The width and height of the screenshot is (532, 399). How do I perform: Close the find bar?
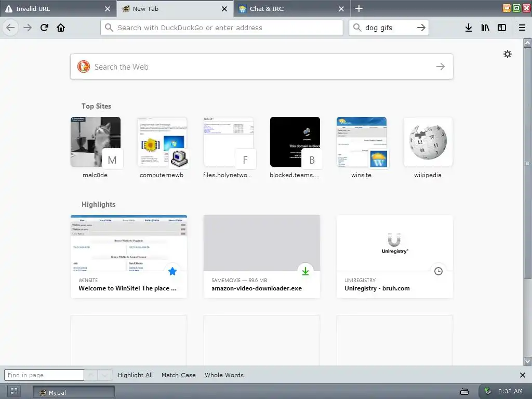pos(523,375)
